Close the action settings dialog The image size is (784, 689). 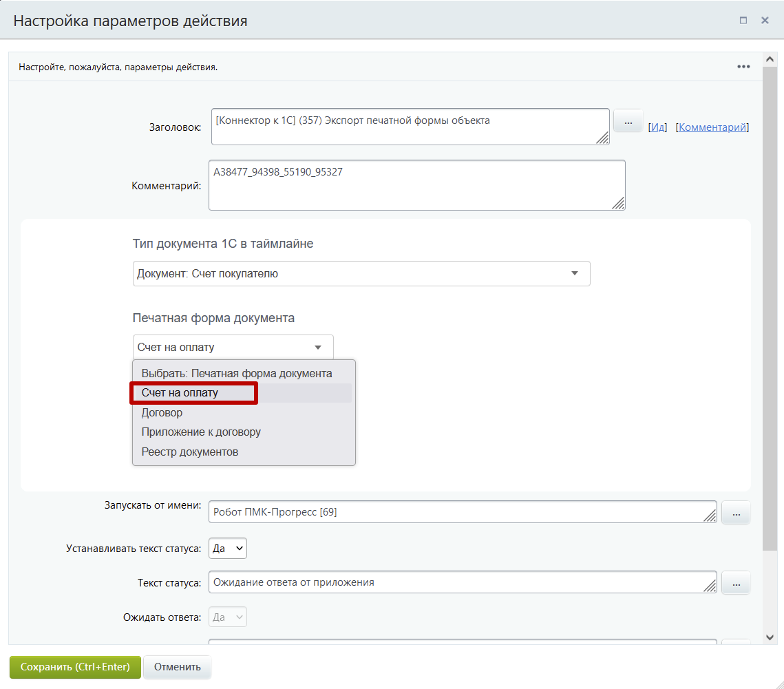pyautogui.click(x=765, y=21)
